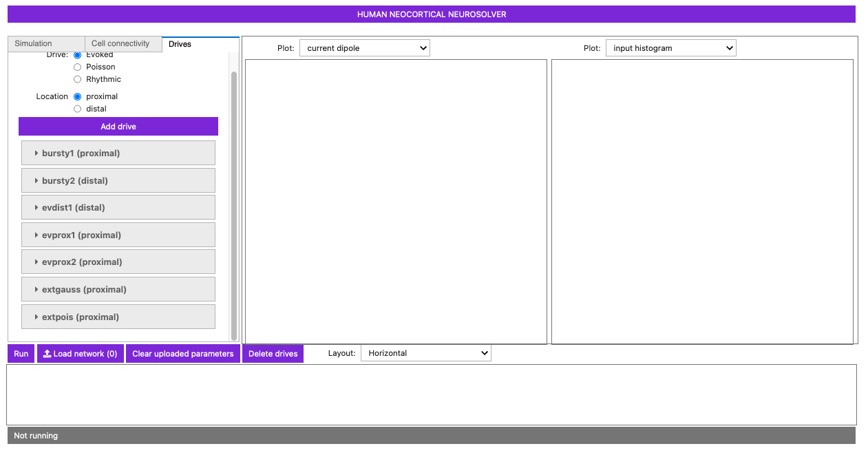Click the left plot canvas area

coord(396,202)
